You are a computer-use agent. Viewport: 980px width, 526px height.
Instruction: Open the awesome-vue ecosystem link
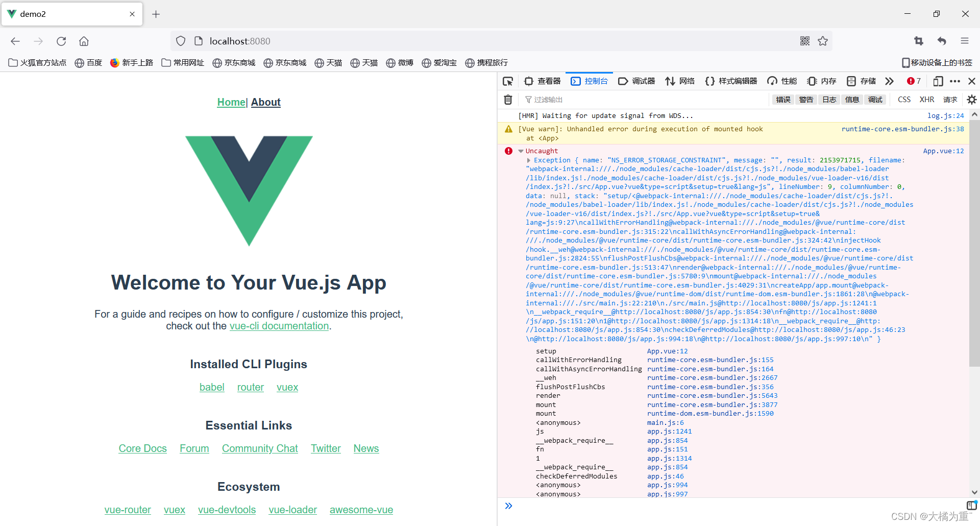click(361, 510)
